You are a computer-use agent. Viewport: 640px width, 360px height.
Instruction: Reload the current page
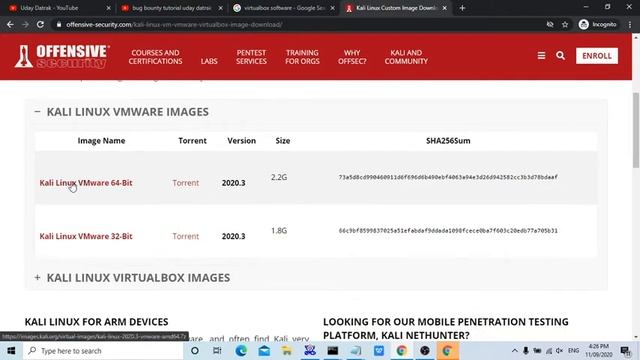coord(40,24)
